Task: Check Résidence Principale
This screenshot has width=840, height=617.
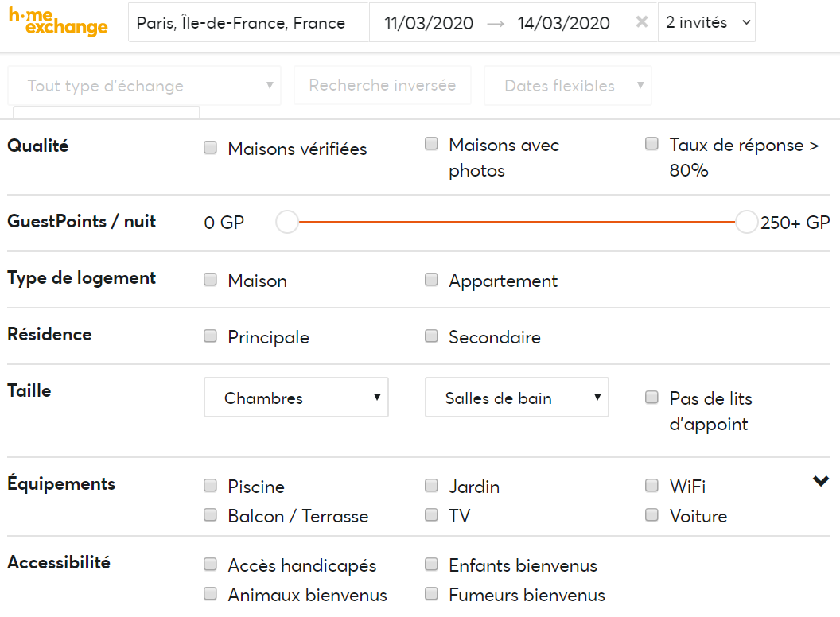Action: coord(210,336)
